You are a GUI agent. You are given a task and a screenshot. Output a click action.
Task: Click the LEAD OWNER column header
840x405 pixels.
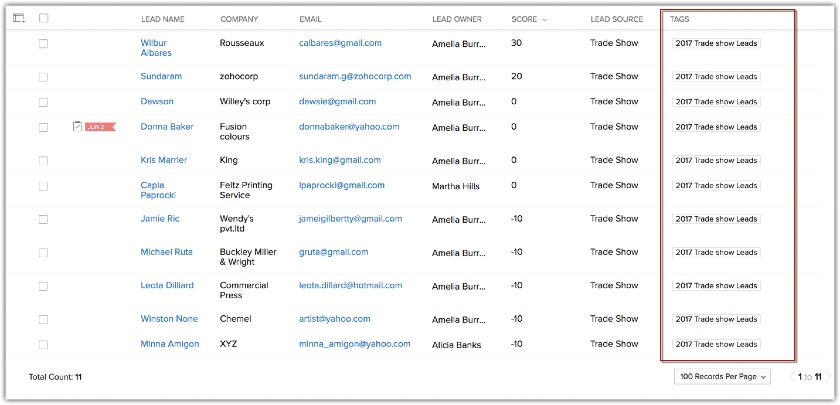pyautogui.click(x=457, y=19)
